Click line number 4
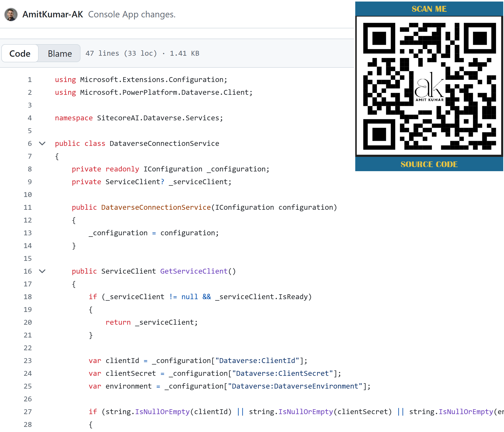504x432 pixels. pyautogui.click(x=30, y=118)
